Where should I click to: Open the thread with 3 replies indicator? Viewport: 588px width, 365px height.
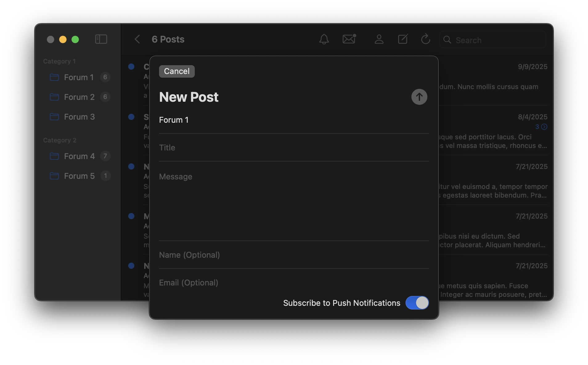click(x=541, y=127)
